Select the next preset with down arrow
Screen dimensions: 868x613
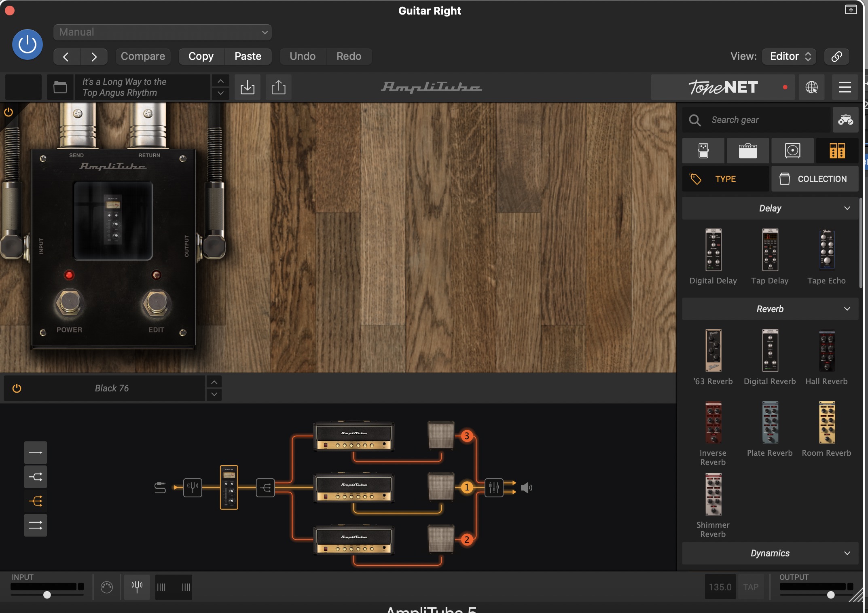(x=220, y=93)
